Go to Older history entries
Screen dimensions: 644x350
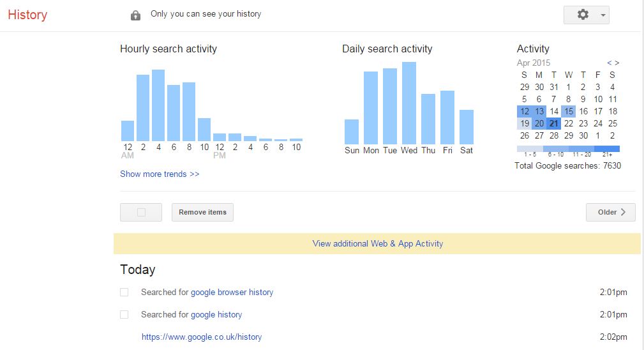610,212
